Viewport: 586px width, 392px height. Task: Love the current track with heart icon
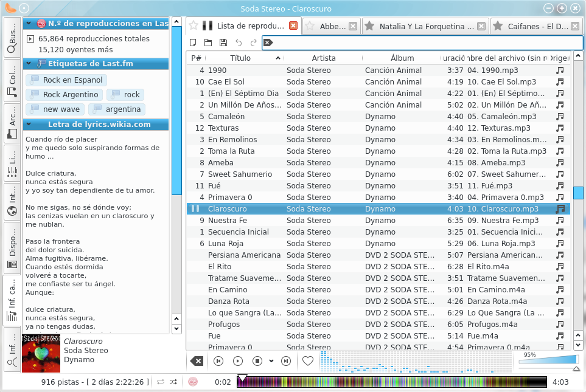(307, 361)
